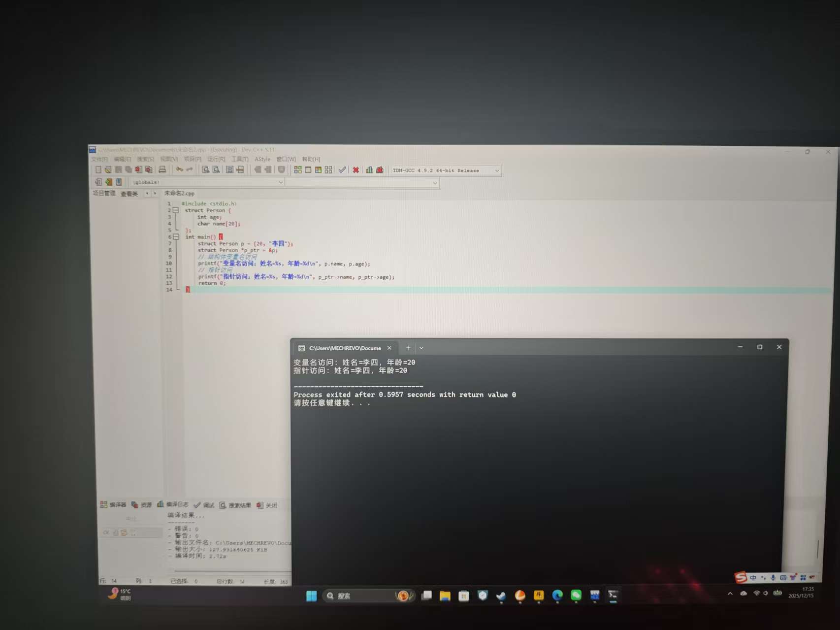Click the 关闭 button in bottom panel
This screenshot has width=840, height=630.
[267, 505]
